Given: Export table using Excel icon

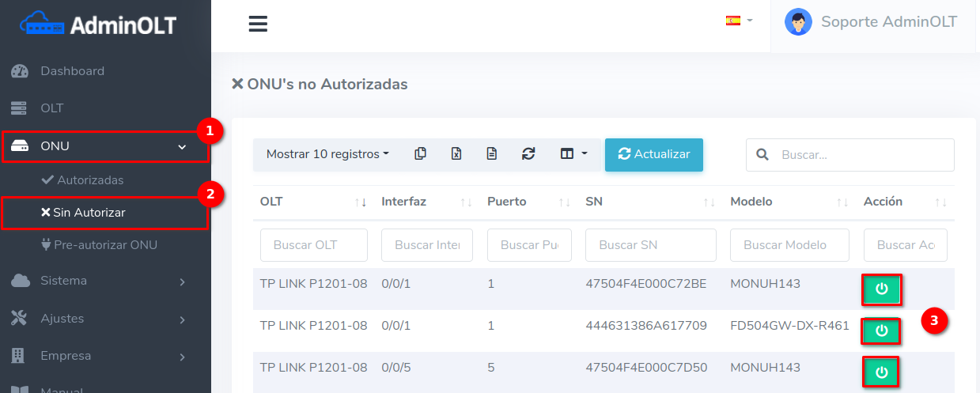Looking at the screenshot, I should click(x=456, y=154).
